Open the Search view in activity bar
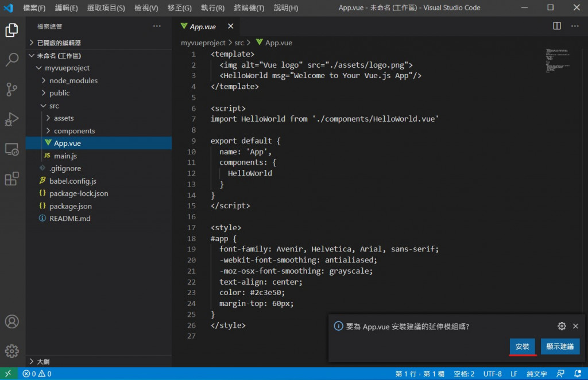 coord(11,60)
